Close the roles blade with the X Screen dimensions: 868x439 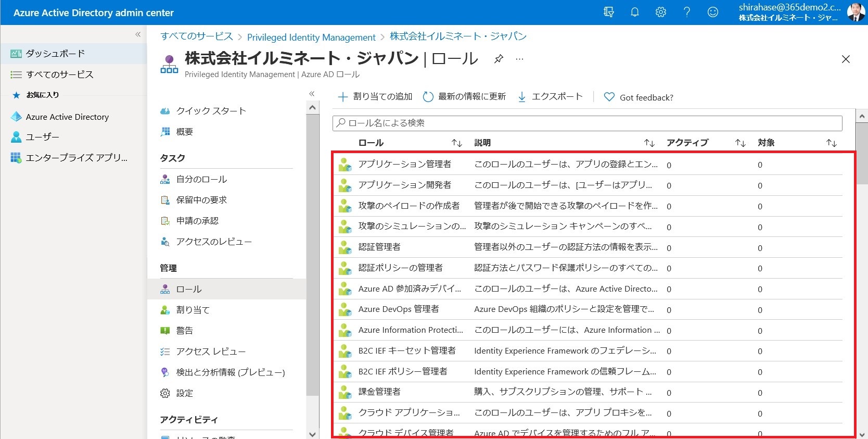(x=846, y=59)
